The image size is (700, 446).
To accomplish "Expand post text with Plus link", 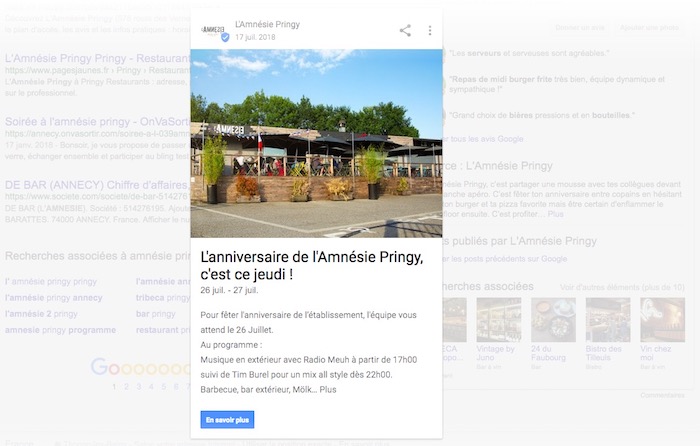I will click(328, 389).
